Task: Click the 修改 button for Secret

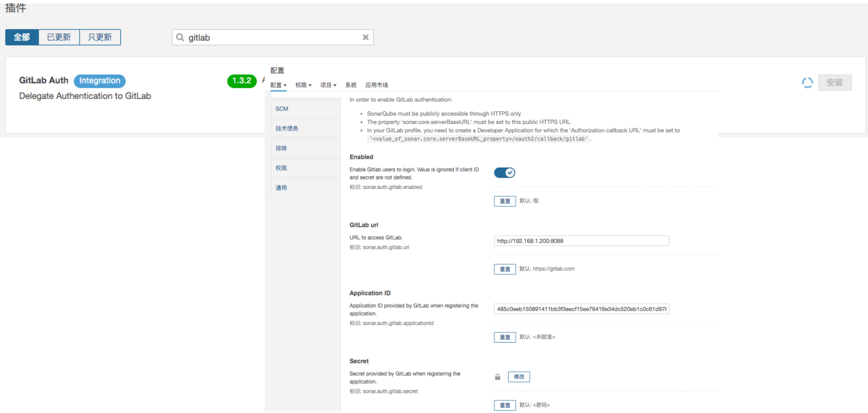Action: pos(519,377)
